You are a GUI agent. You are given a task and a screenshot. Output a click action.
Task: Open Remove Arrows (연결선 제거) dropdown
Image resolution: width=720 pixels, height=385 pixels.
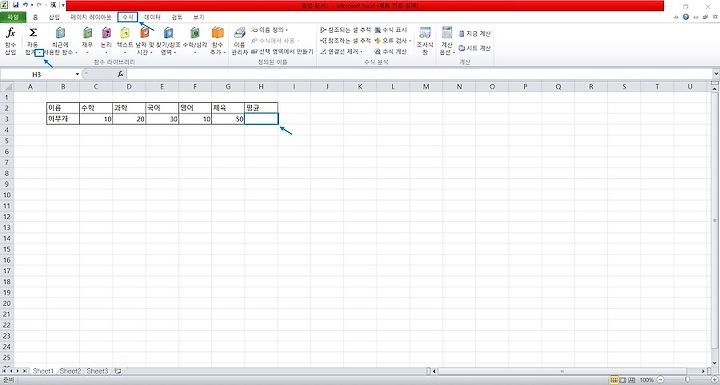pos(342,52)
